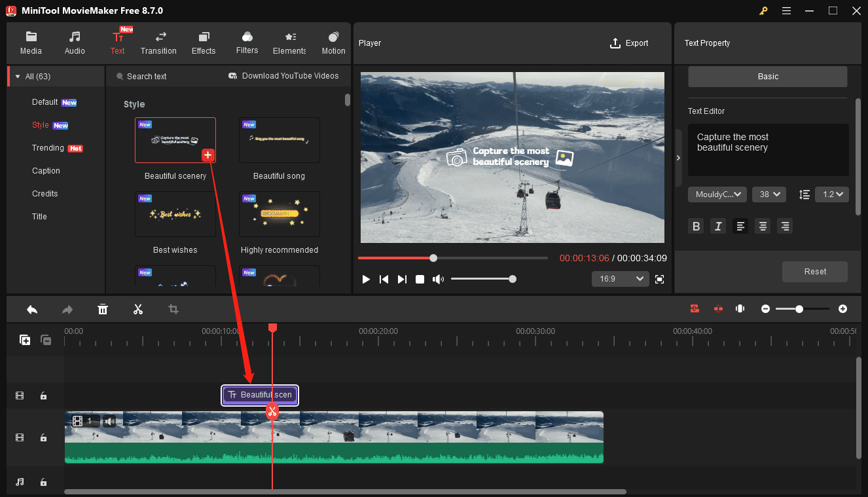Screen dimensions: 868x497
Task: Open the font size 38 dropdown
Action: [x=769, y=194]
